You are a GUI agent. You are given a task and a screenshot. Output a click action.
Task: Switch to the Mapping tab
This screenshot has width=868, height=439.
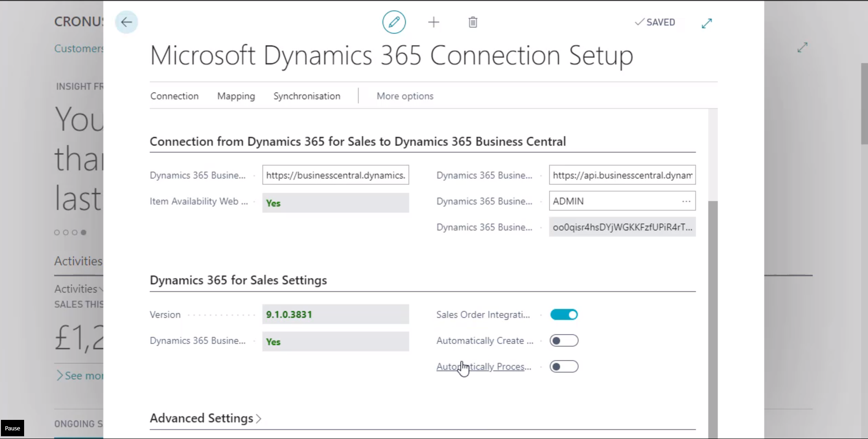236,96
